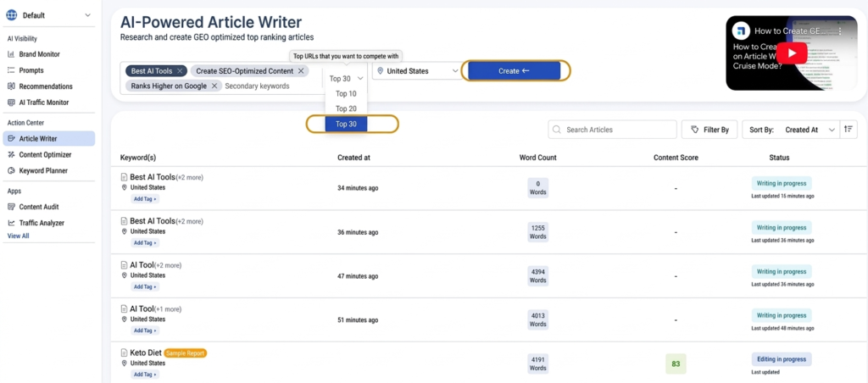Select Article Writer in the sidebar
868x383 pixels.
pos(48,138)
